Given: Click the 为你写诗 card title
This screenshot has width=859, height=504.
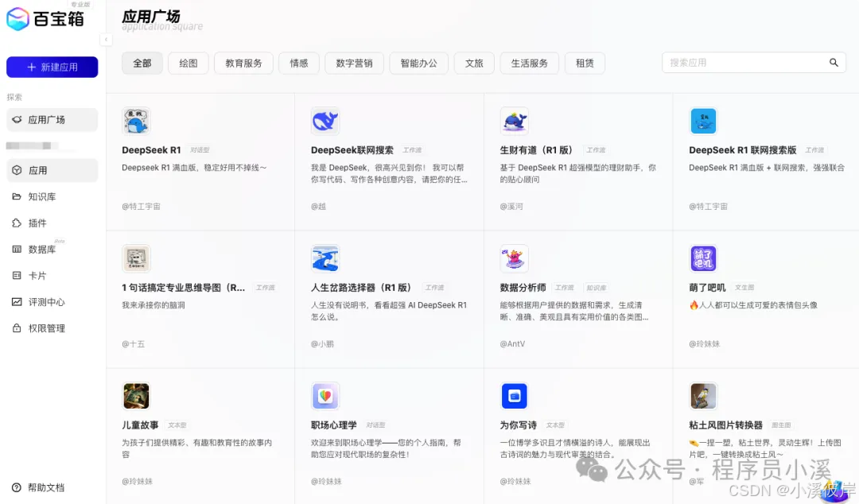Looking at the screenshot, I should pos(519,425).
